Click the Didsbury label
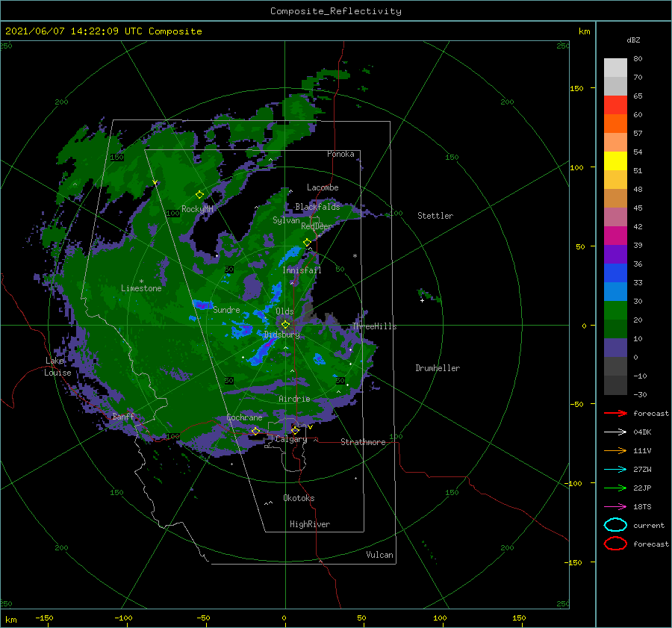The width and height of the screenshot is (672, 628). point(281,335)
